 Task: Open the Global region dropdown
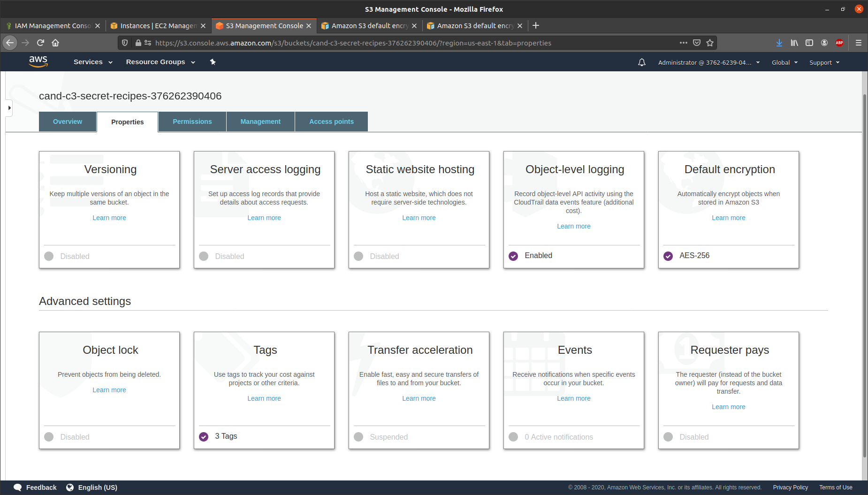(784, 62)
